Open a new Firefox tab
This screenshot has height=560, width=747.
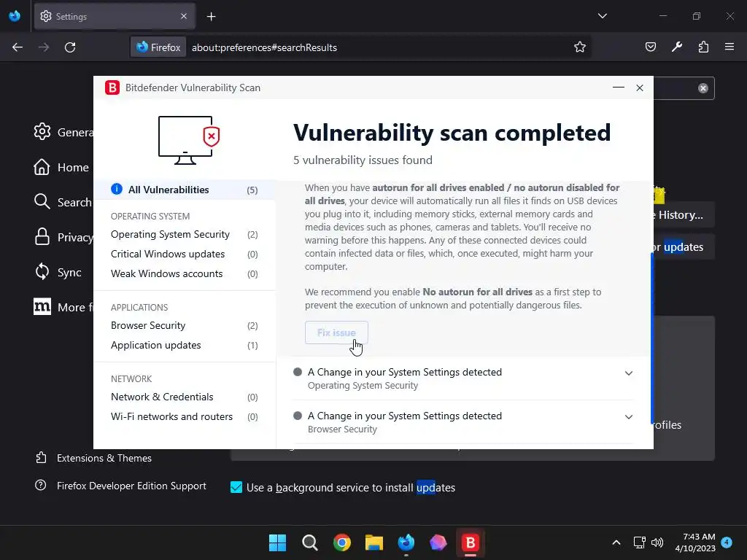coord(211,17)
